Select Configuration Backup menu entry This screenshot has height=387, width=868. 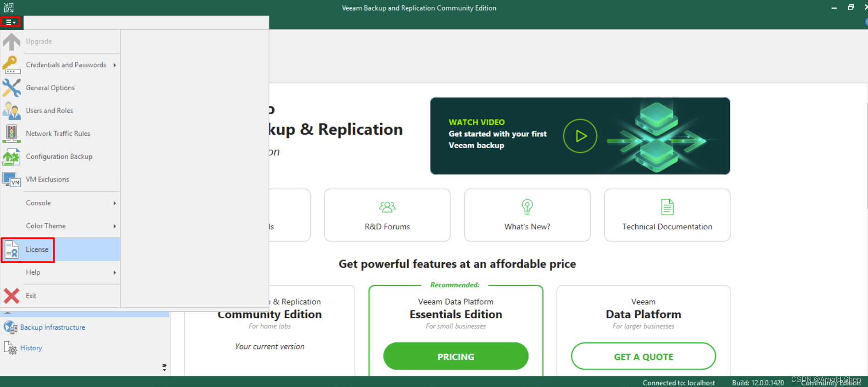pyautogui.click(x=61, y=156)
